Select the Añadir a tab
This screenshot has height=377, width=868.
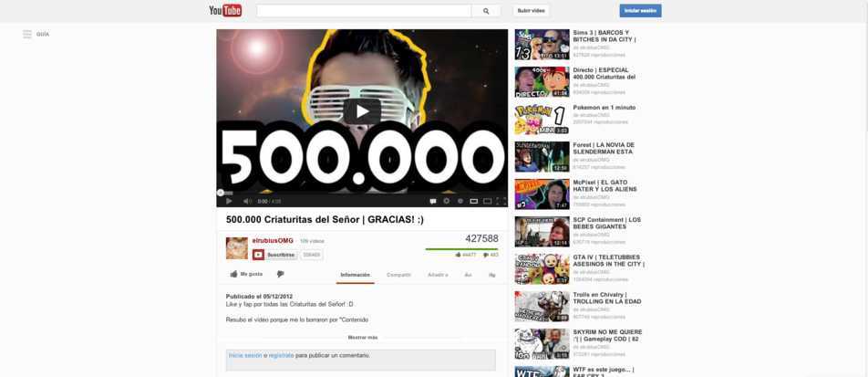point(438,275)
